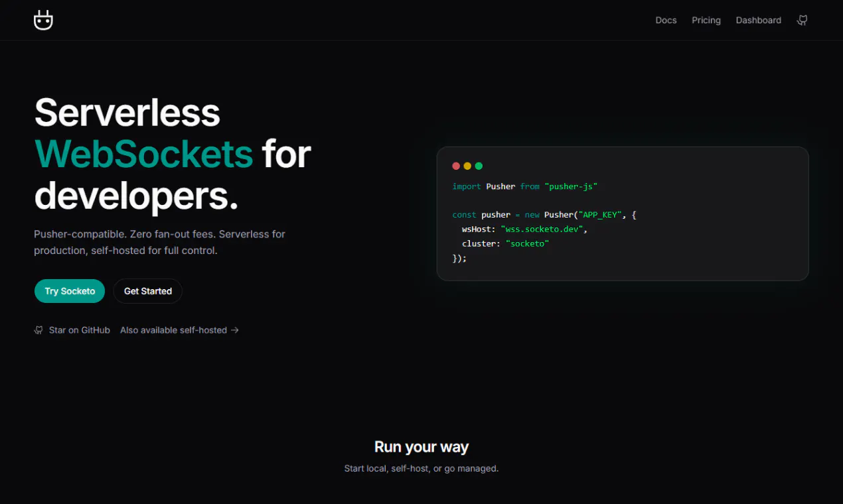
Task: Open the GitHub icon in the navbar
Action: tap(803, 21)
